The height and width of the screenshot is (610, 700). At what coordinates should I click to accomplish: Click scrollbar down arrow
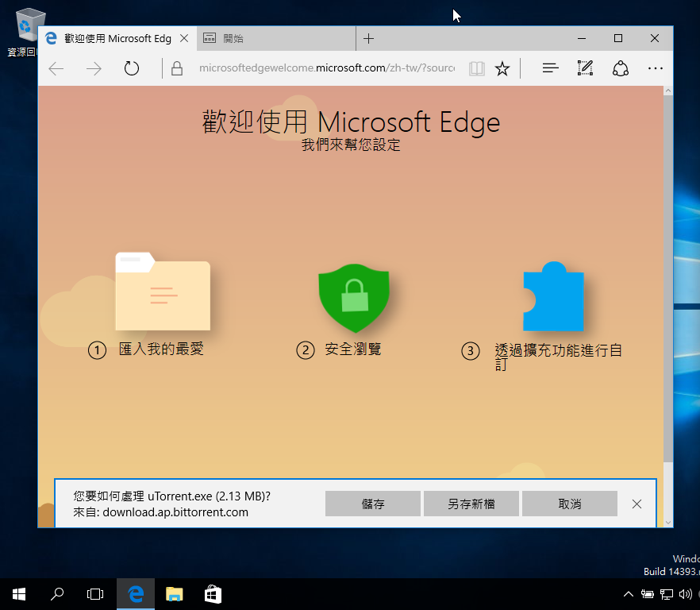668,523
